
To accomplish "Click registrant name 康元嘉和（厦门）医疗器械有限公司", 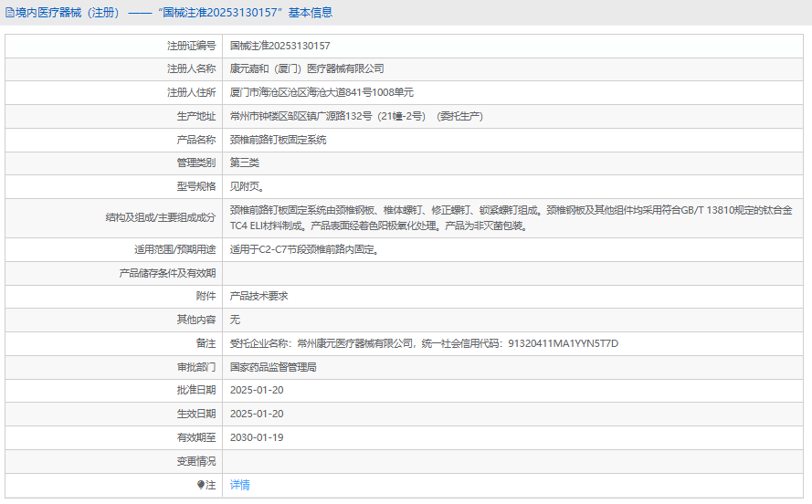I will pyautogui.click(x=307, y=68).
